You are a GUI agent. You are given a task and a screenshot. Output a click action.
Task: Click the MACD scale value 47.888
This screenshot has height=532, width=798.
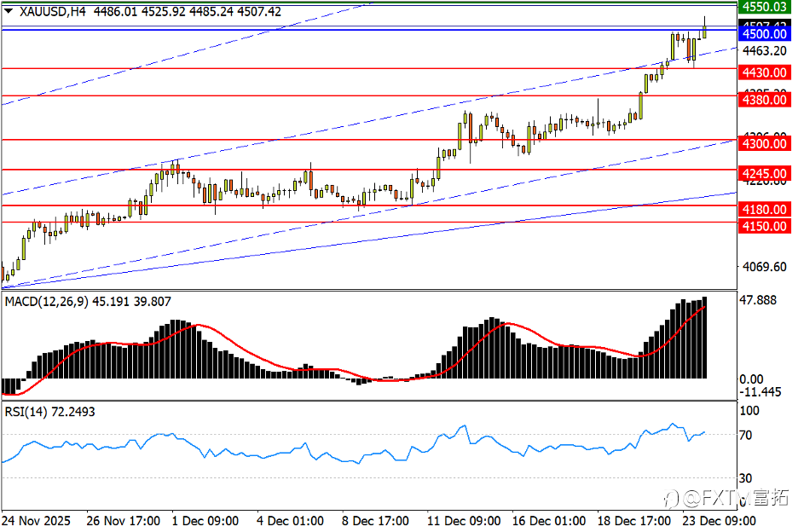pos(758,300)
